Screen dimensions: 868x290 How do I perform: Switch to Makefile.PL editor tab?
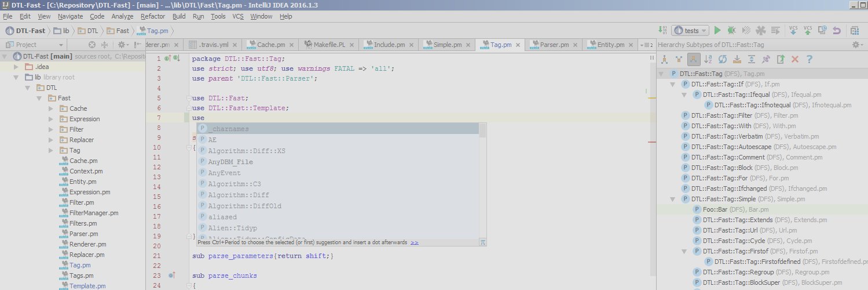coord(329,45)
